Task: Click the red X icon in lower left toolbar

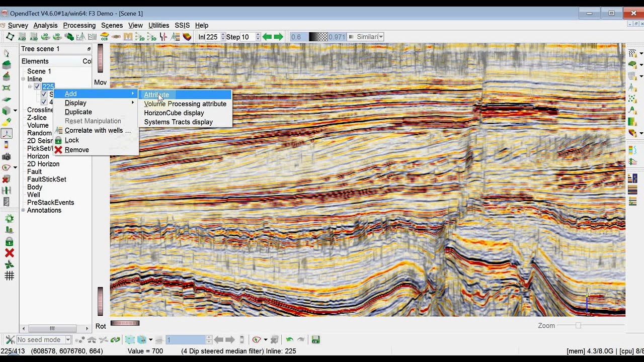Action: pos(9,253)
